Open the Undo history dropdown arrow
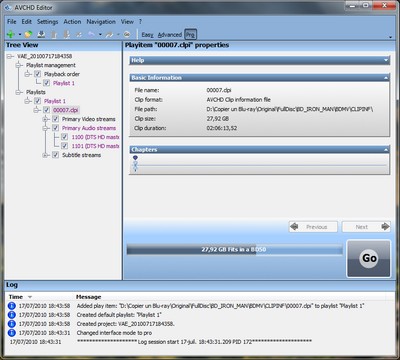 click(100, 34)
